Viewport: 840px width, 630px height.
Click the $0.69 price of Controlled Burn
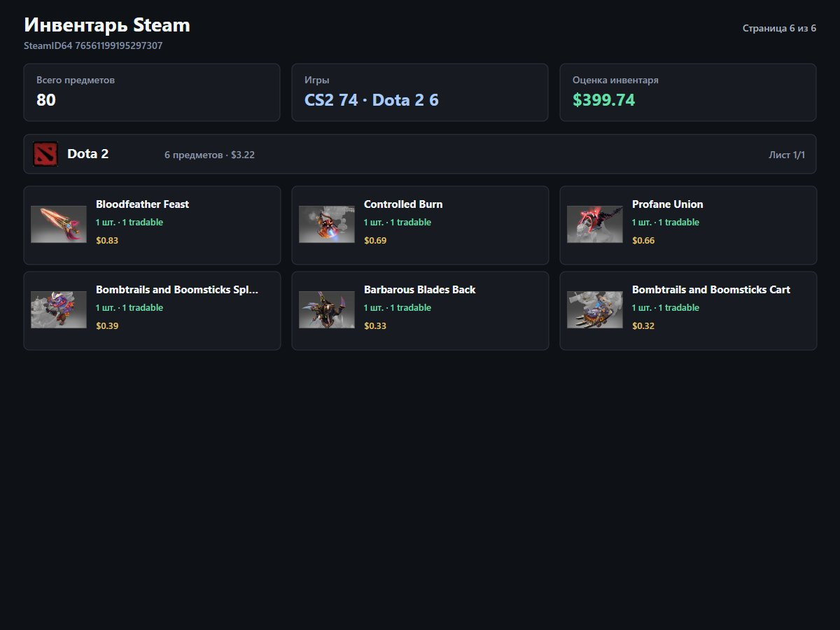click(x=375, y=240)
